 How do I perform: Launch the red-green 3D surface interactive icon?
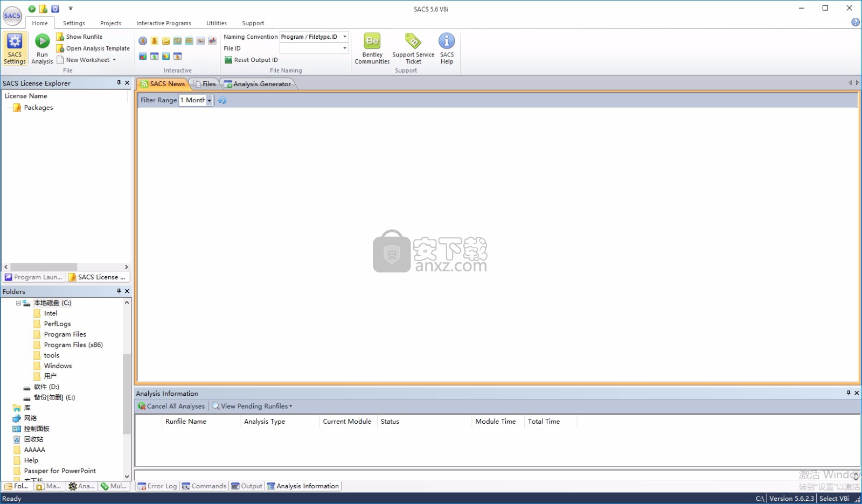(x=143, y=56)
